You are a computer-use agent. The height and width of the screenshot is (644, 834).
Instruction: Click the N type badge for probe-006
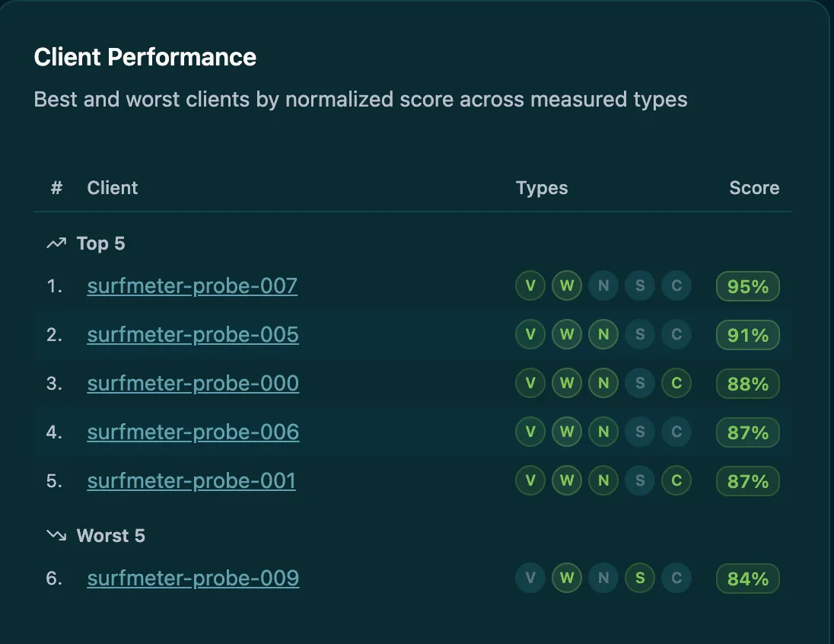point(603,432)
